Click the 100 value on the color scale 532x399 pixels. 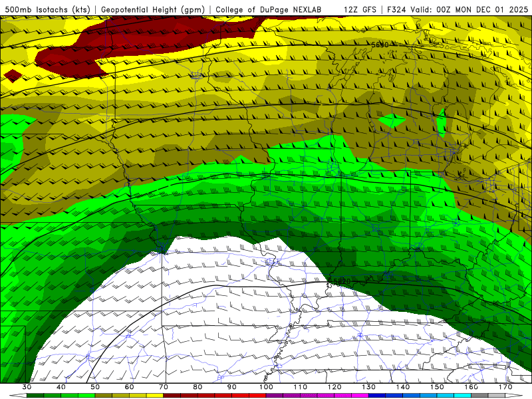coord(266,387)
